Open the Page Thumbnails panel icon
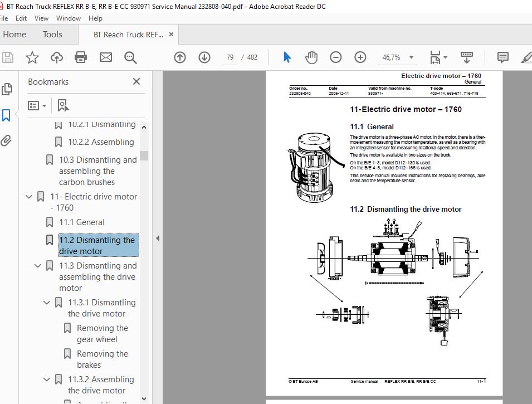532x404 pixels. pyautogui.click(x=7, y=89)
